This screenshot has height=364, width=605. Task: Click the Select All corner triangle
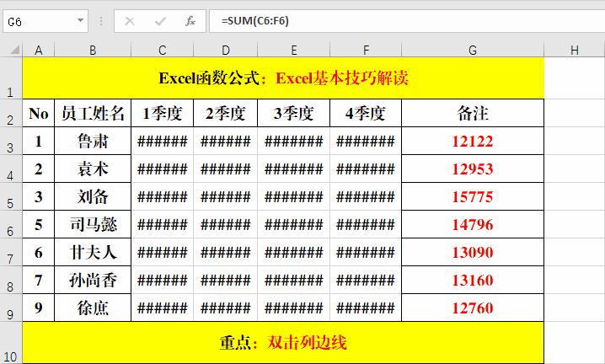click(x=14, y=50)
